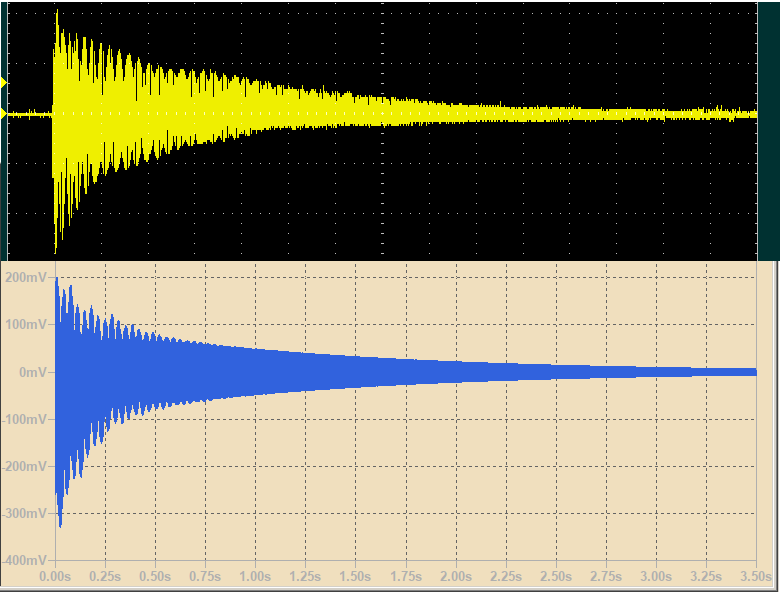Screen dimensions: 780x592
Task: Click the upper yellow trigger marker on left edge
Action: point(3,83)
